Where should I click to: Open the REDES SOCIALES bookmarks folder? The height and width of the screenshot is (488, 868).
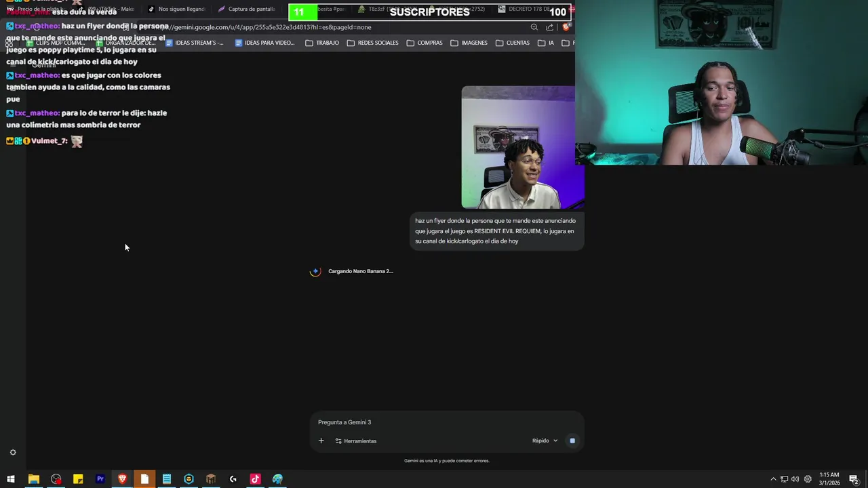(x=372, y=43)
